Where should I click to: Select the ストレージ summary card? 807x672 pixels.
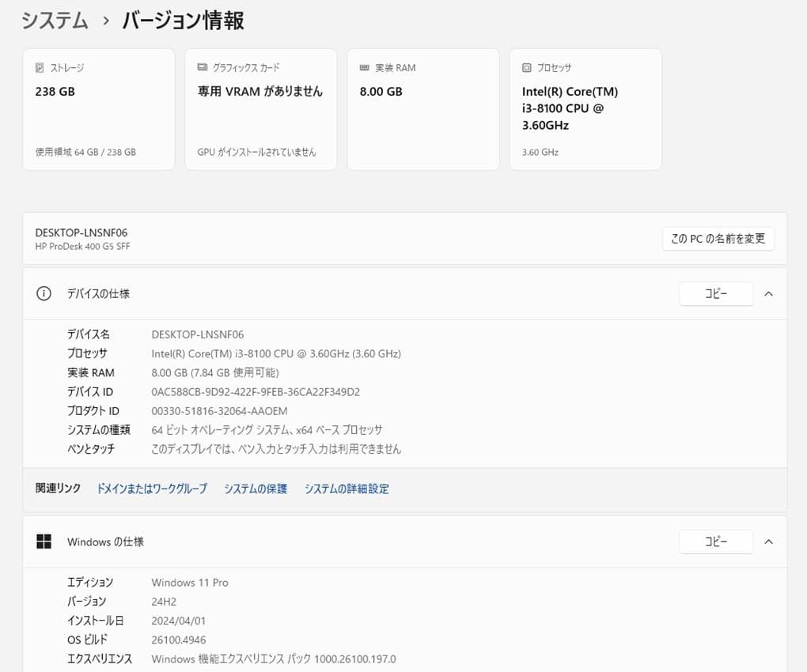click(98, 108)
